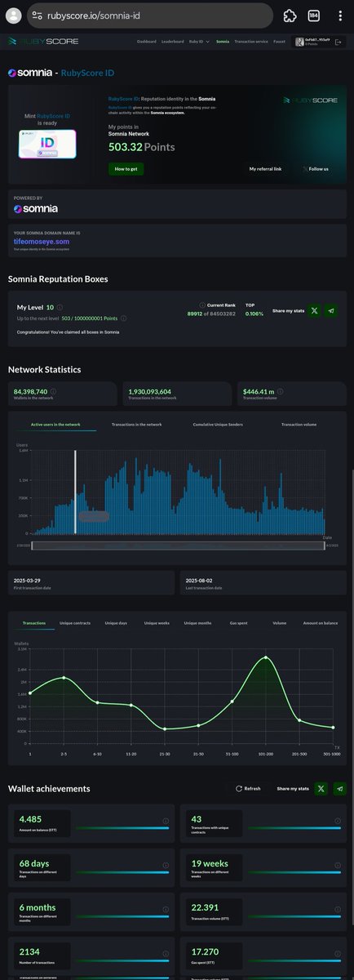This screenshot has width=354, height=980.
Task: Click the 68 days progress bar
Action: (x=122, y=872)
